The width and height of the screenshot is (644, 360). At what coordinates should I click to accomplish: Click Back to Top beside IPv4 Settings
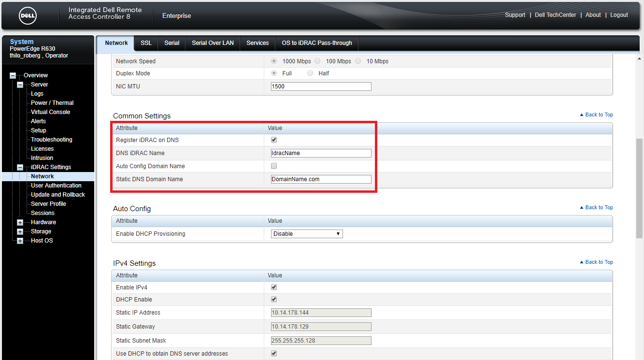pyautogui.click(x=596, y=262)
